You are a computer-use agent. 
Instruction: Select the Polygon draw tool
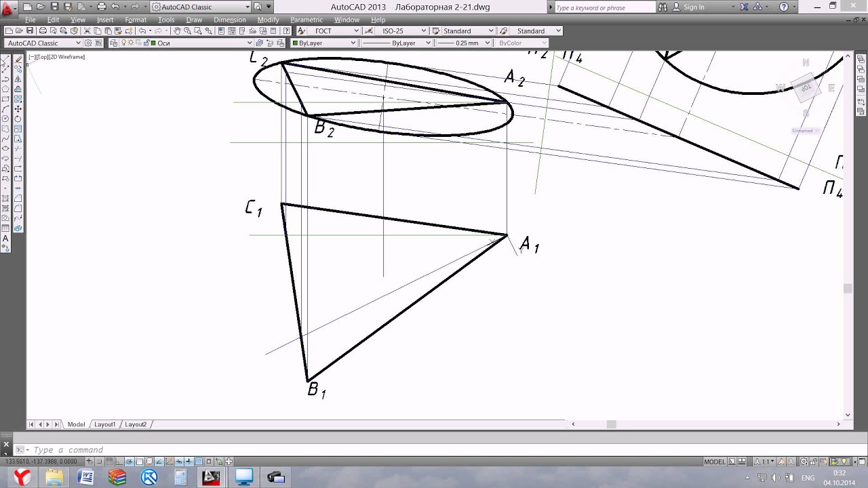click(5, 89)
